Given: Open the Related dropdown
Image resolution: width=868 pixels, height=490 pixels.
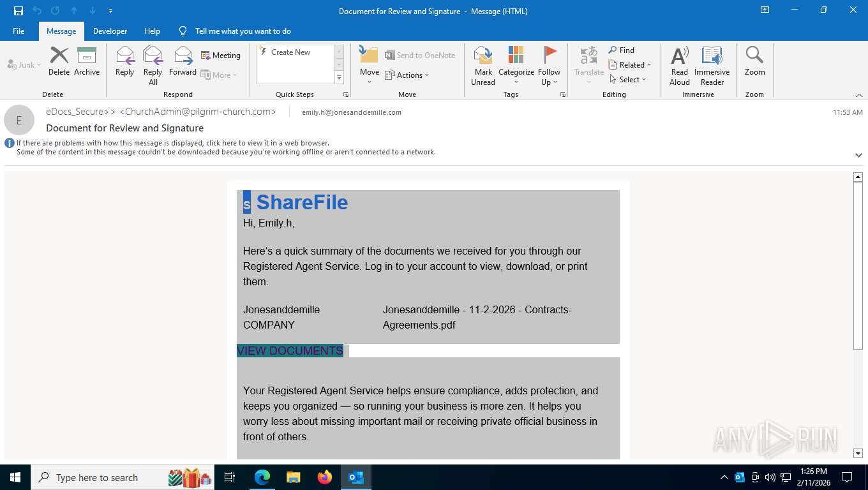Looking at the screenshot, I should pyautogui.click(x=630, y=65).
